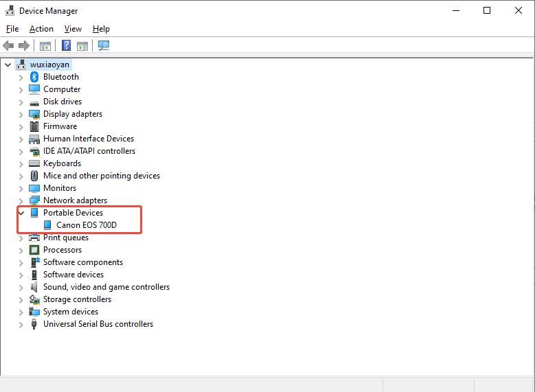535x392 pixels.
Task: Click Show/Hide Action Pane toolbar icon
Action: pos(82,46)
